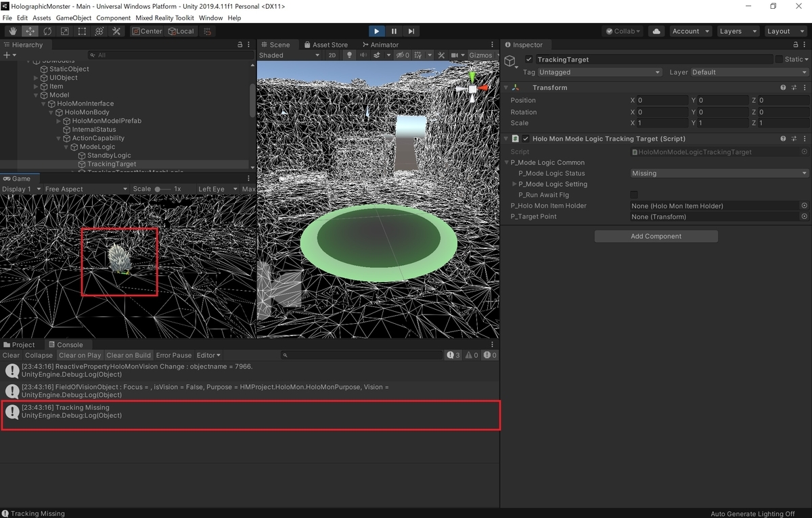Click the scene orientation gizmo
This screenshot has height=518, width=812.
[x=472, y=89]
